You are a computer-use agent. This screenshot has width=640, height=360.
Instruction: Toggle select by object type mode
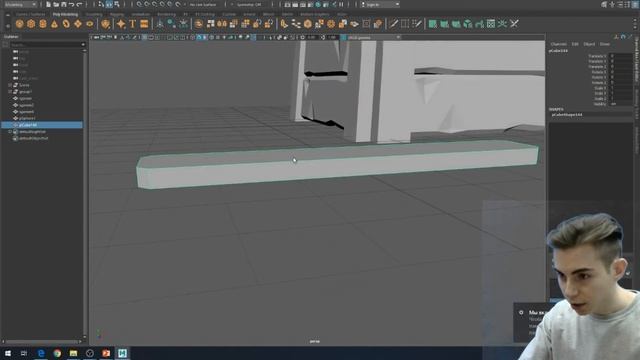(109, 4)
